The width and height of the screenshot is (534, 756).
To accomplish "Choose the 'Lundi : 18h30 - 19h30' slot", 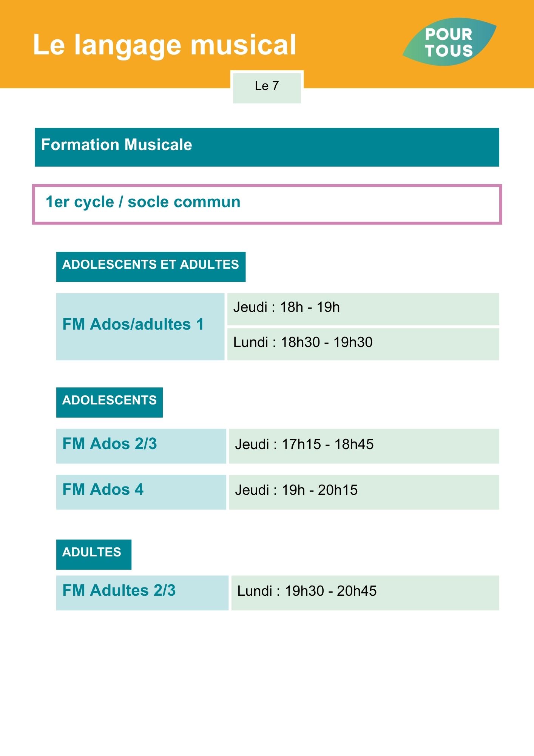I will (x=363, y=344).
